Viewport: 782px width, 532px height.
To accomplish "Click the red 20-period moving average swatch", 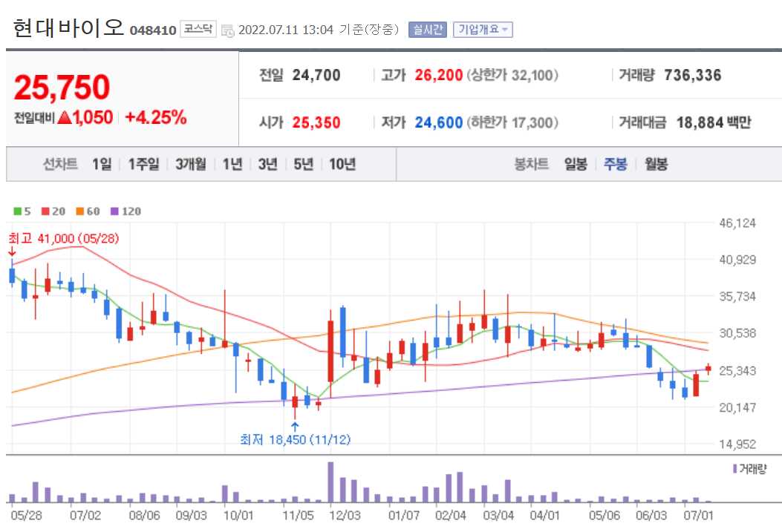I will pyautogui.click(x=45, y=211).
